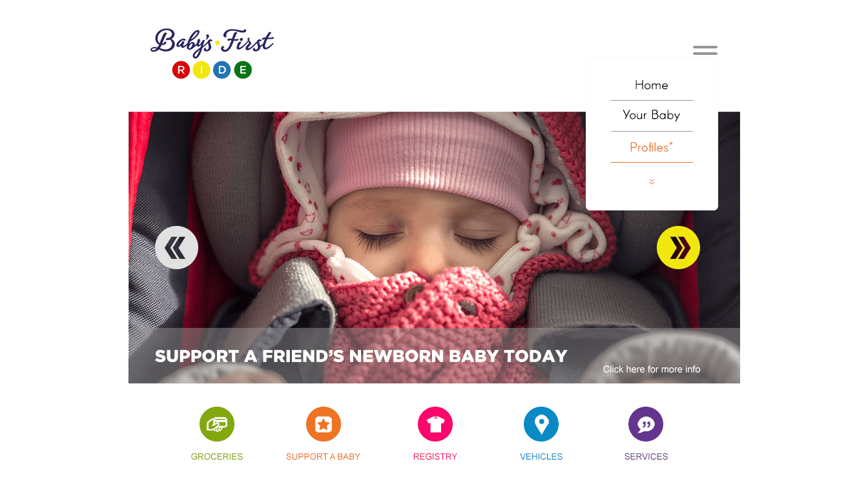The image size is (868, 488).
Task: Click the green Groceries circle icon
Action: click(x=217, y=424)
